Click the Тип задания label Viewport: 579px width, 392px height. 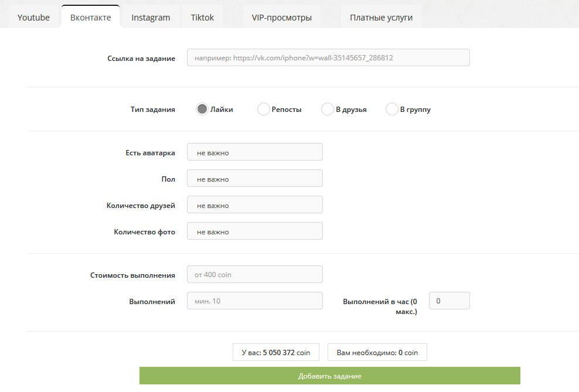[x=153, y=110]
